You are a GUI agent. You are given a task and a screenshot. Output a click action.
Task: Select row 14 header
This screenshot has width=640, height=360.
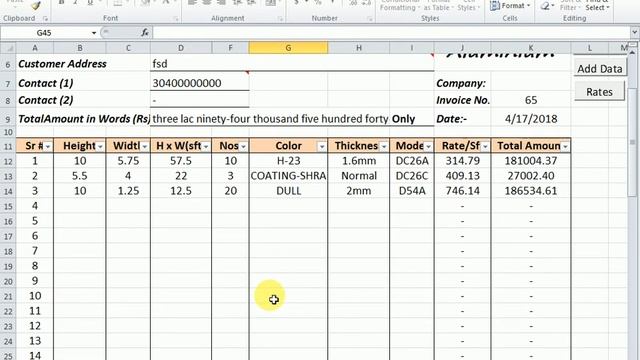(8, 191)
